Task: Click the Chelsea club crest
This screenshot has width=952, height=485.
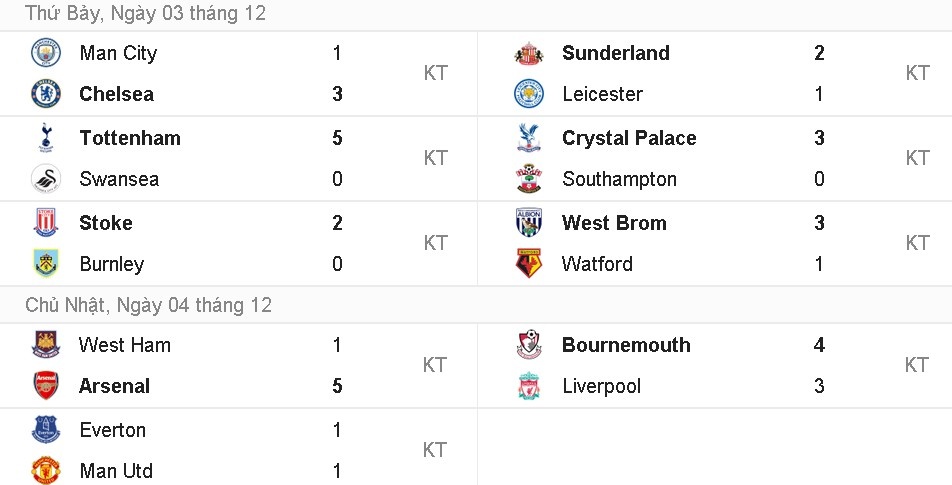Action: point(46,94)
